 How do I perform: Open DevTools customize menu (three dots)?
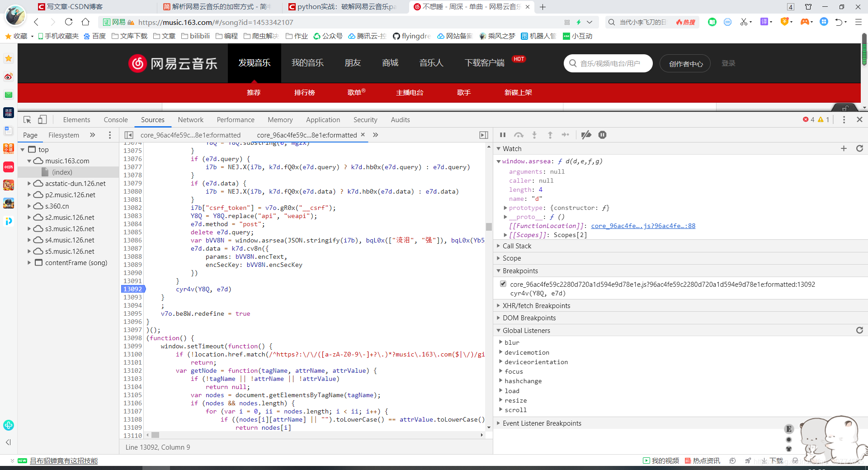(844, 119)
